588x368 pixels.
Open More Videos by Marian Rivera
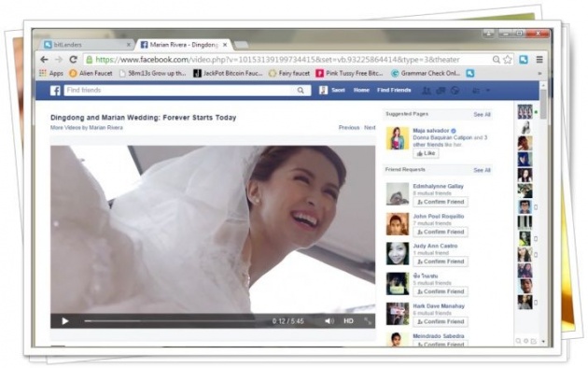[86, 128]
